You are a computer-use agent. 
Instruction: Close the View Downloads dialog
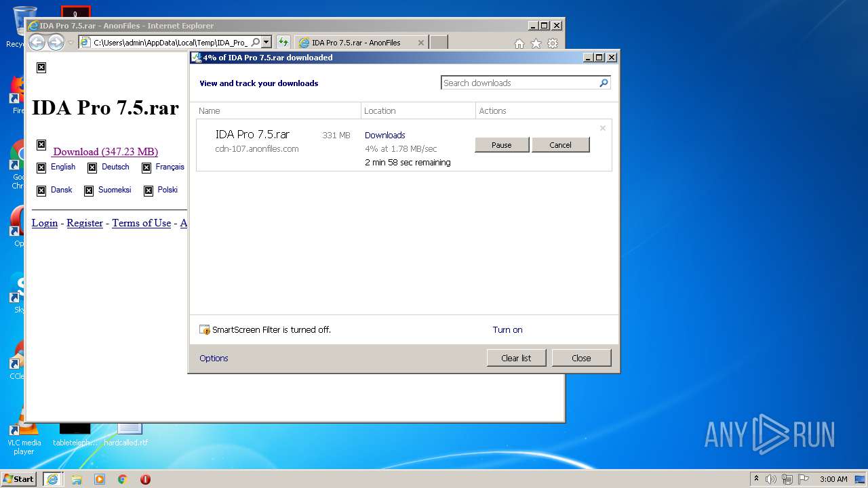click(x=581, y=358)
